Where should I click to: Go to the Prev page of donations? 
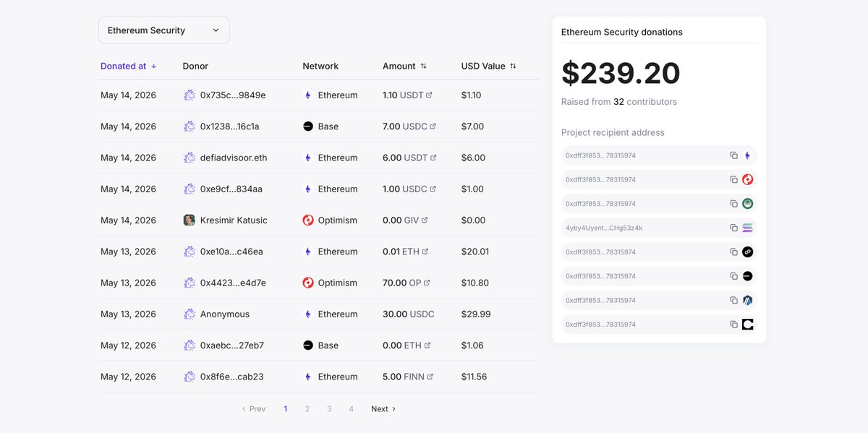click(254, 409)
